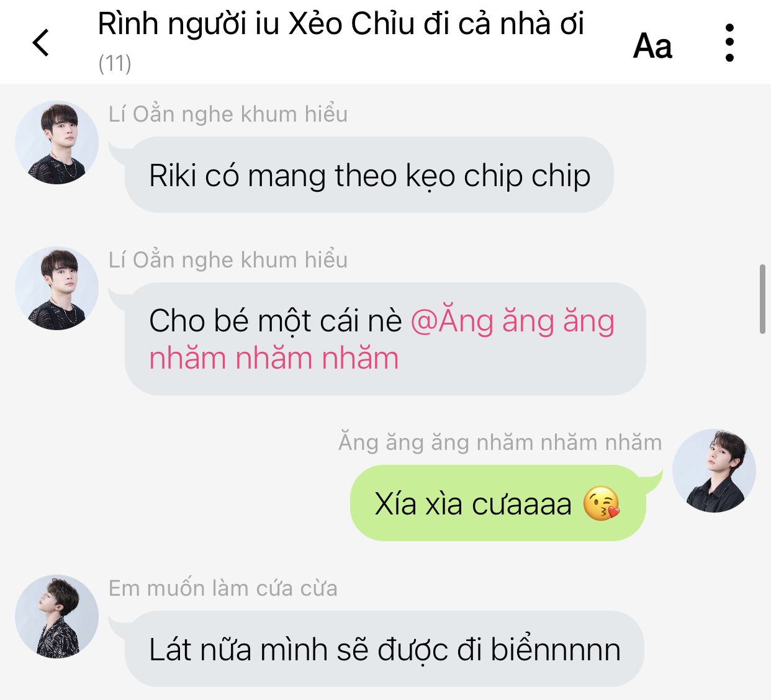Open the group chat title at top
The width and height of the screenshot is (771, 700).
coord(341,24)
